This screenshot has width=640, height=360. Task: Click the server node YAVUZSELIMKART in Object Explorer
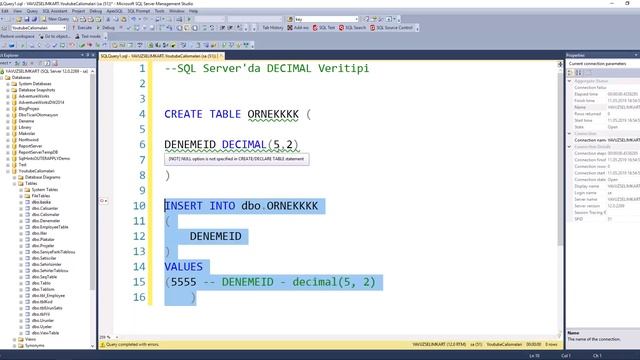point(47,71)
